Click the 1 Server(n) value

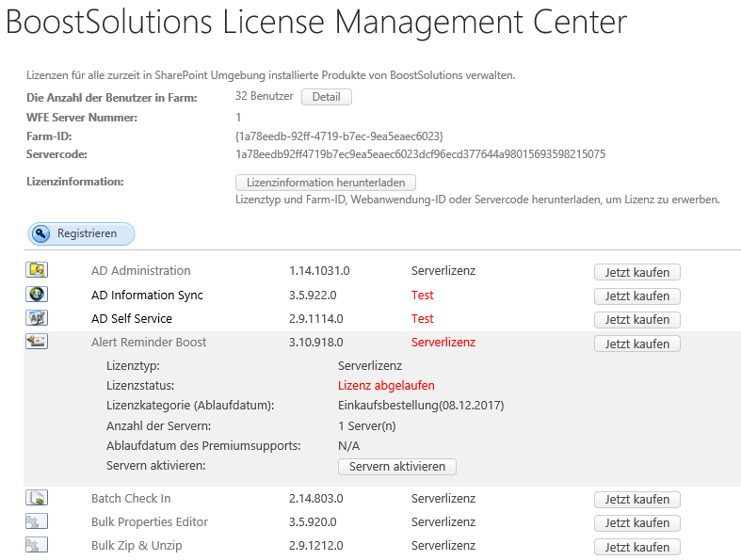click(366, 426)
